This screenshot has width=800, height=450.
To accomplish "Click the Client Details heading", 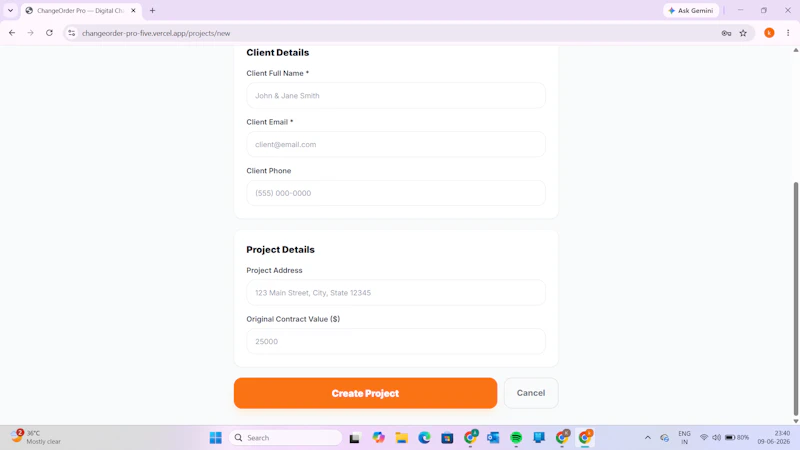I will [278, 53].
